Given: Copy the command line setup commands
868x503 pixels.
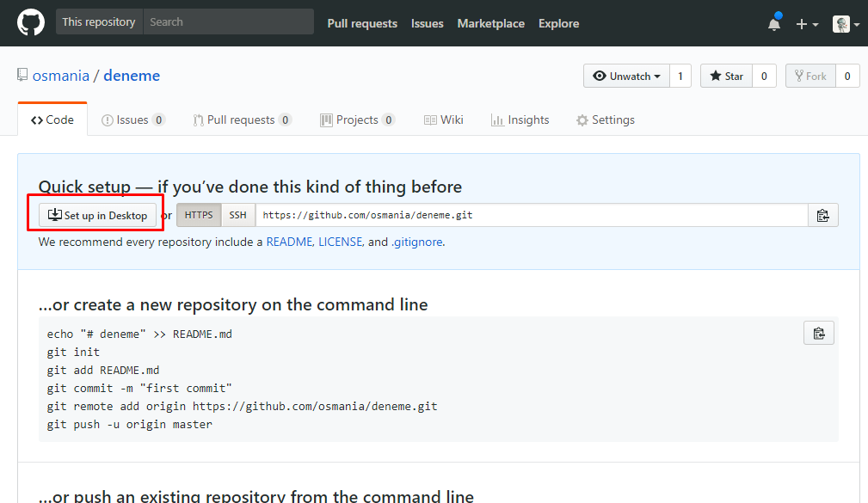Looking at the screenshot, I should 819,333.
